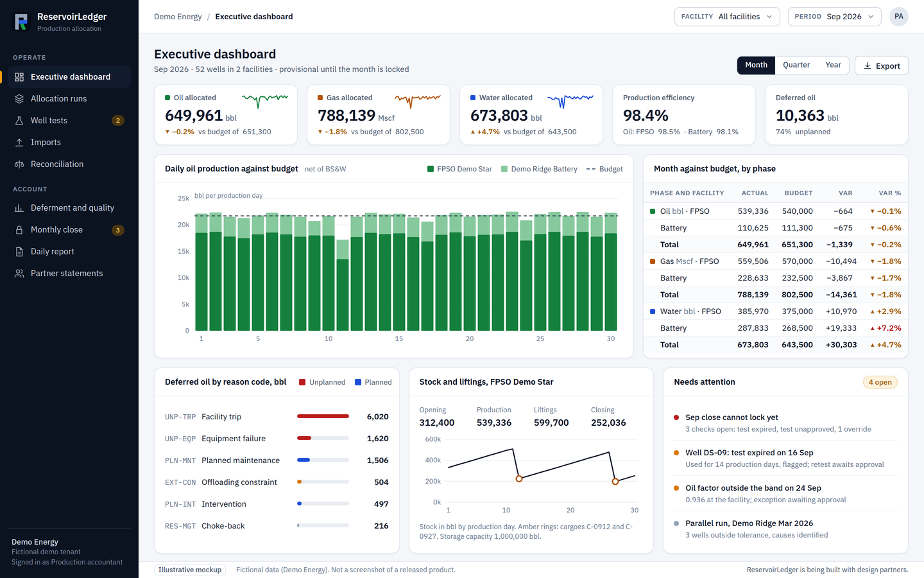Switch period view to Year
924x578 pixels.
[x=833, y=65]
